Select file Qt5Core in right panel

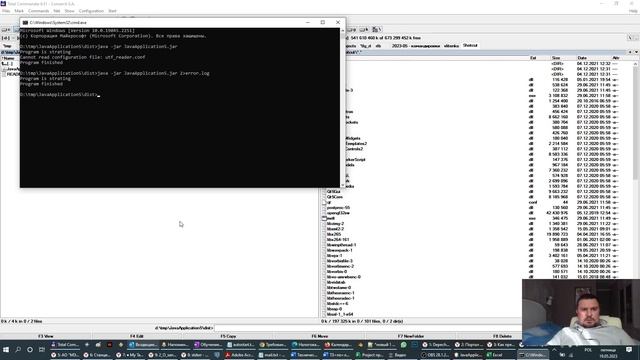334,197
